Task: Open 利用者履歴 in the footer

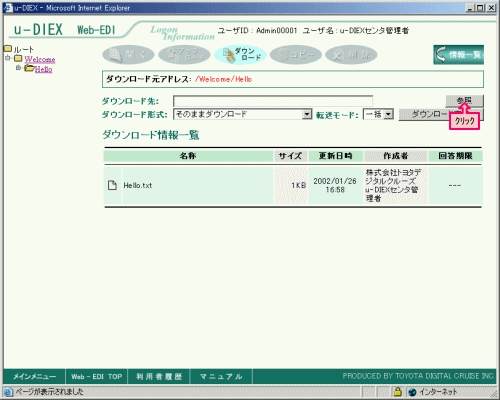Action: [x=159, y=377]
